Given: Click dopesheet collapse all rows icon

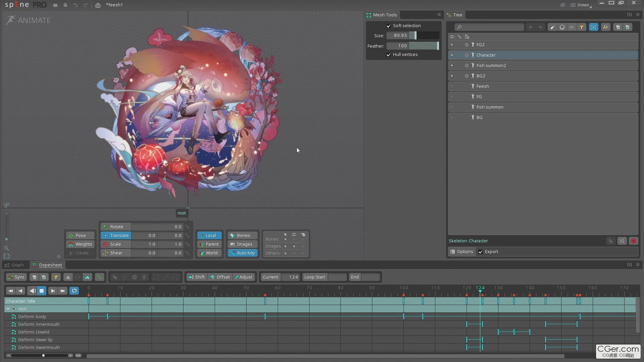Looking at the screenshot, I should [34, 277].
